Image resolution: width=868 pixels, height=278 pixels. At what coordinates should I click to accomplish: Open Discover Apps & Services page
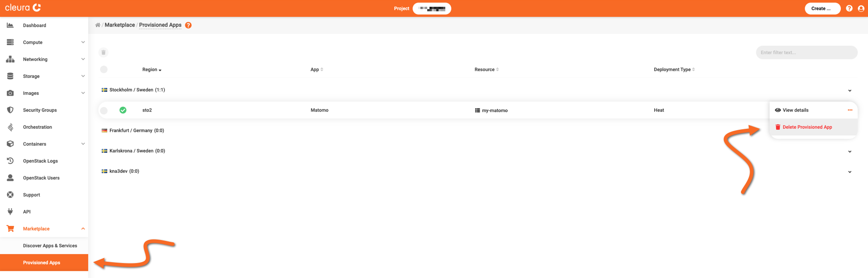(x=50, y=246)
